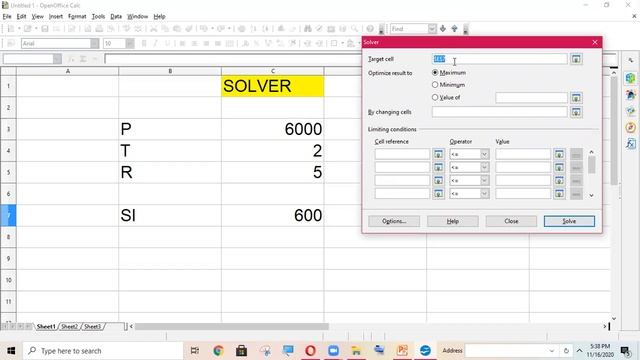Click the By changing cells input field
The width and height of the screenshot is (640, 360).
click(500, 112)
